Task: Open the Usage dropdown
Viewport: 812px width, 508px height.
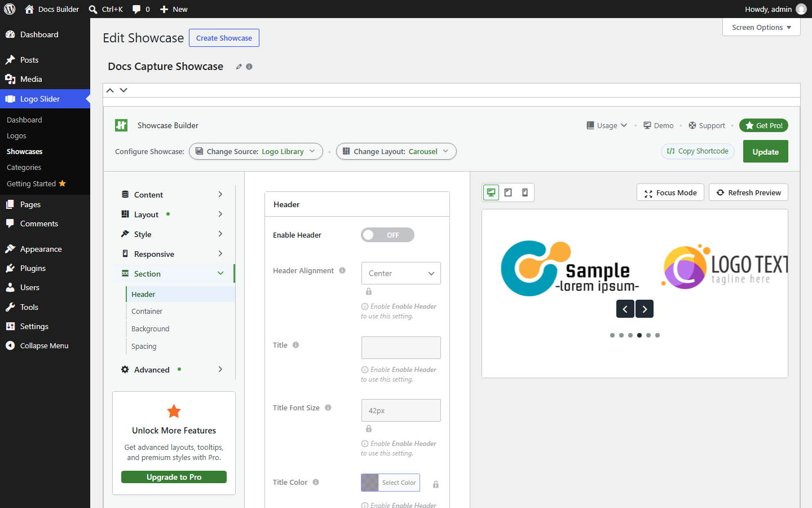Action: pos(607,125)
